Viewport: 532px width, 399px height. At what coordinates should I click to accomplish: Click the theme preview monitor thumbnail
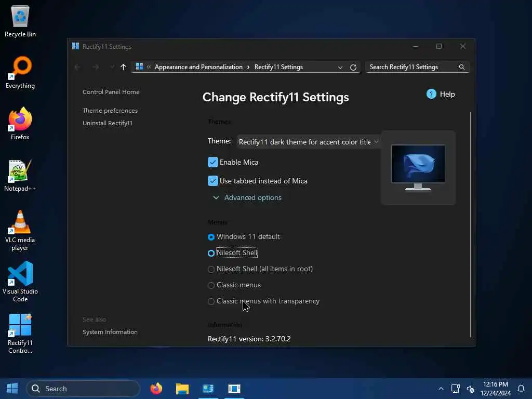click(418, 168)
